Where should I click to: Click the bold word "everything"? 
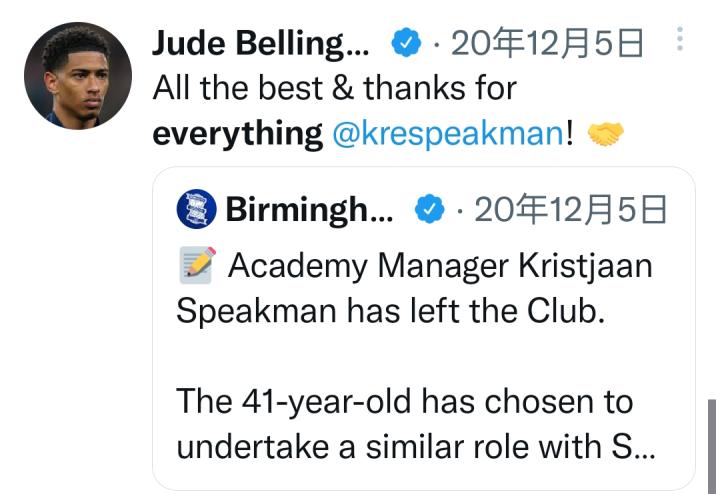pos(237,133)
